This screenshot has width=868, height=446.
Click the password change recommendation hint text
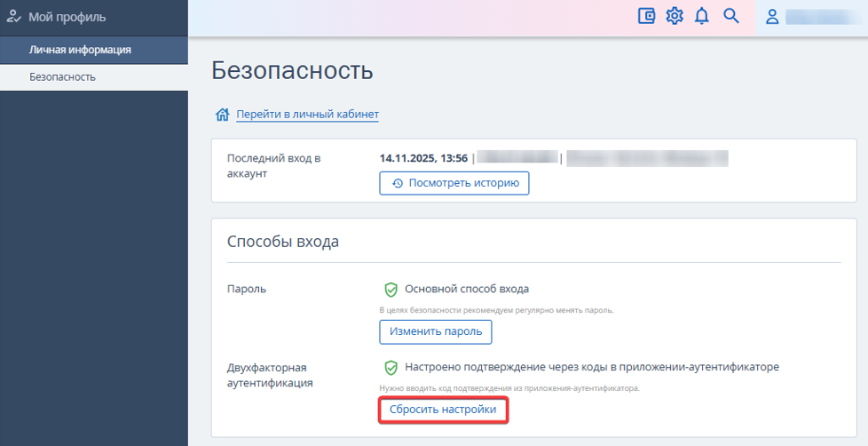[496, 310]
